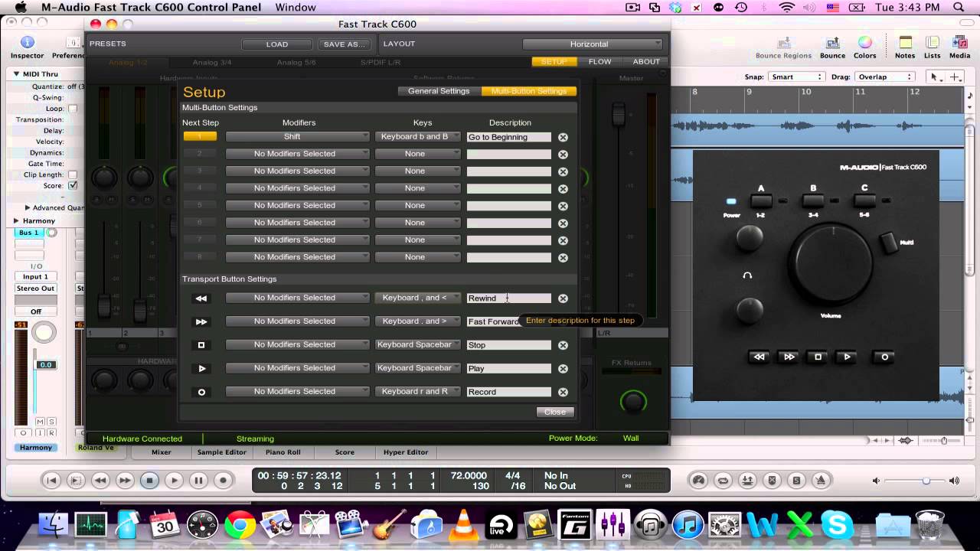Viewport: 980px width, 551px height.
Task: Open the Hyper Editor button
Action: tap(406, 452)
